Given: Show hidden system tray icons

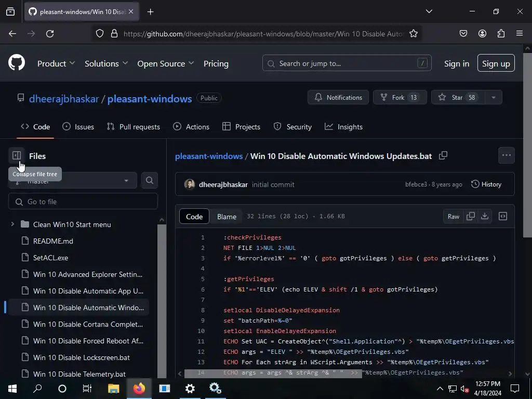Looking at the screenshot, I should tap(440, 389).
